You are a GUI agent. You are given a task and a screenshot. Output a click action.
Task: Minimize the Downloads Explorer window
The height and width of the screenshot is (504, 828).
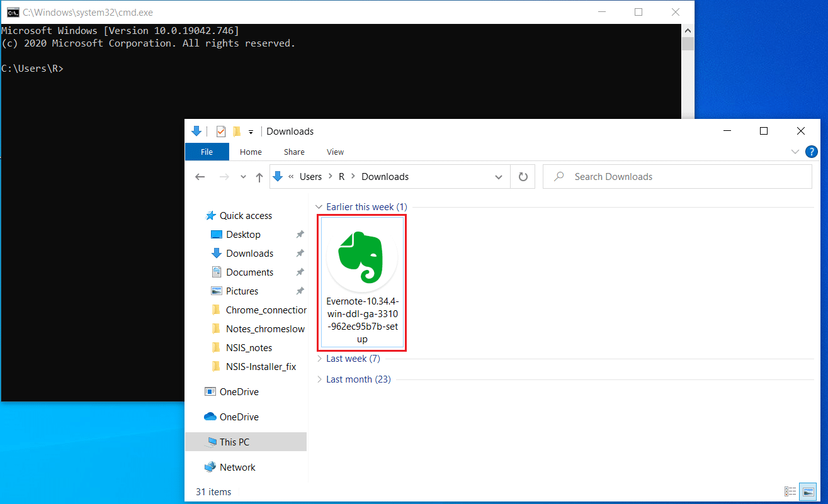pyautogui.click(x=727, y=131)
